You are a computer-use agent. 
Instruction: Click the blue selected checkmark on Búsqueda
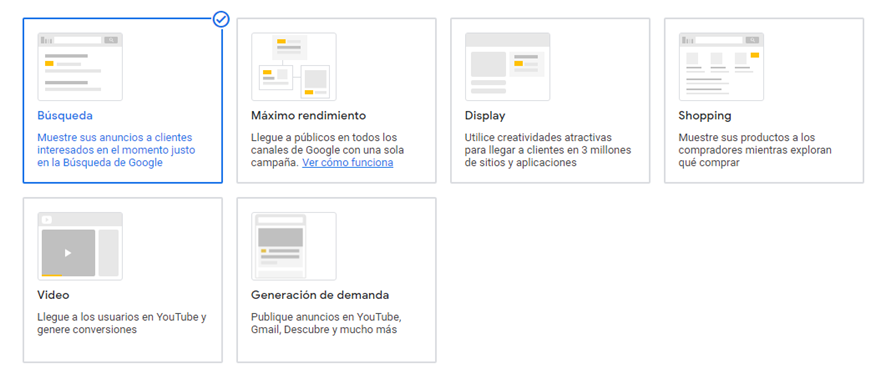(x=221, y=19)
